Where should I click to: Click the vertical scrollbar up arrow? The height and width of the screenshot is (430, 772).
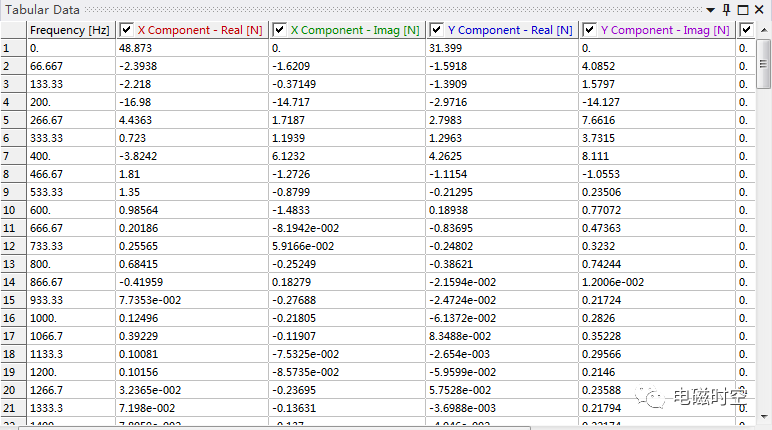click(x=764, y=30)
